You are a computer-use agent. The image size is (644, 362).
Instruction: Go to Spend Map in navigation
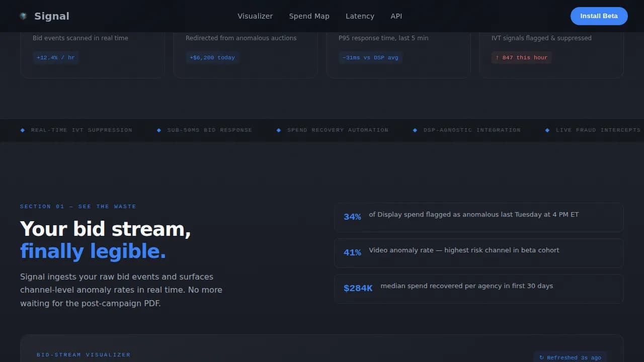click(309, 16)
